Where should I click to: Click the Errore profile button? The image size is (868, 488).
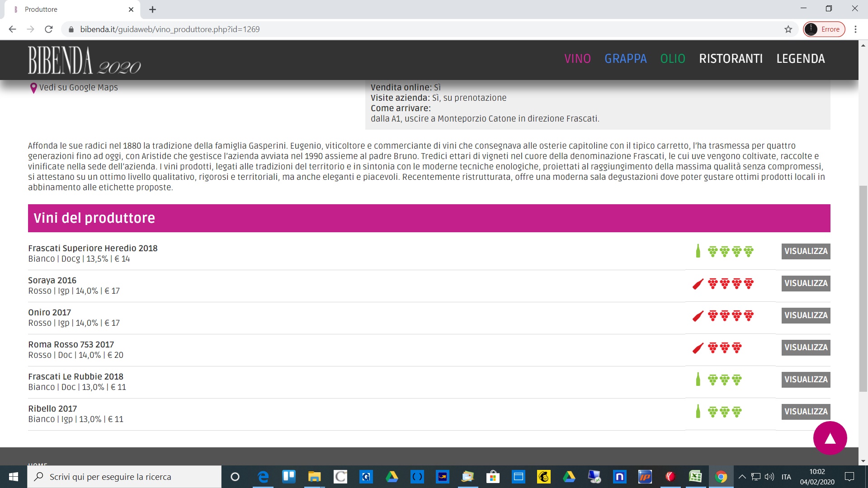click(824, 29)
